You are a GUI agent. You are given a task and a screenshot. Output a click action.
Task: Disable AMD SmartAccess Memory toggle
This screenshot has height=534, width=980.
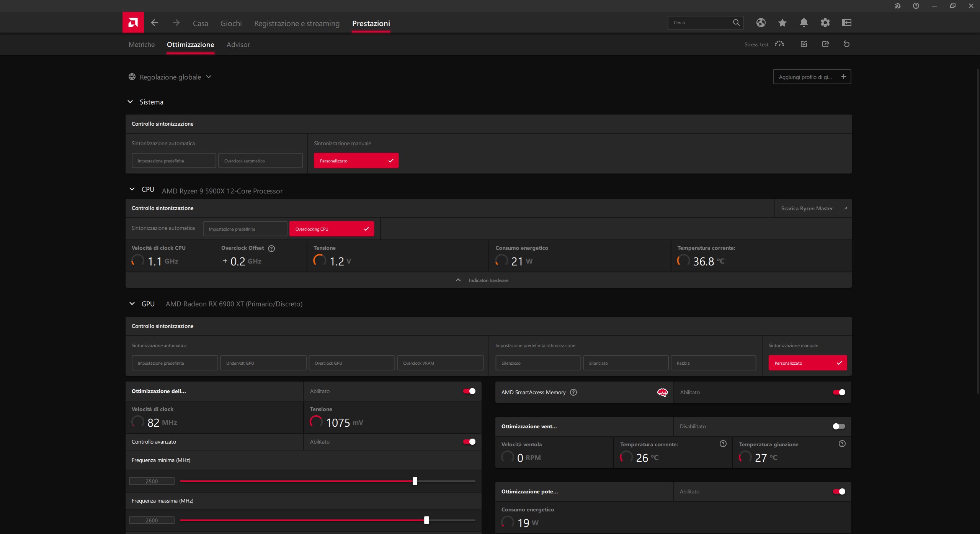839,392
